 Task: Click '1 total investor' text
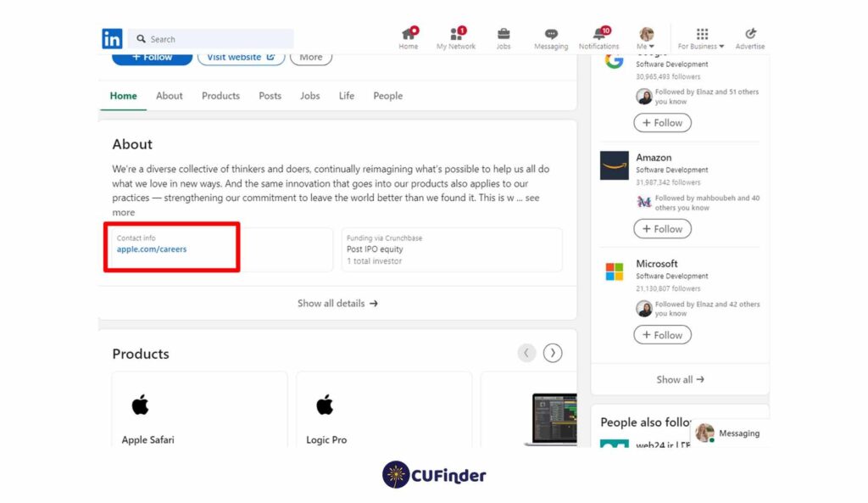tap(374, 261)
